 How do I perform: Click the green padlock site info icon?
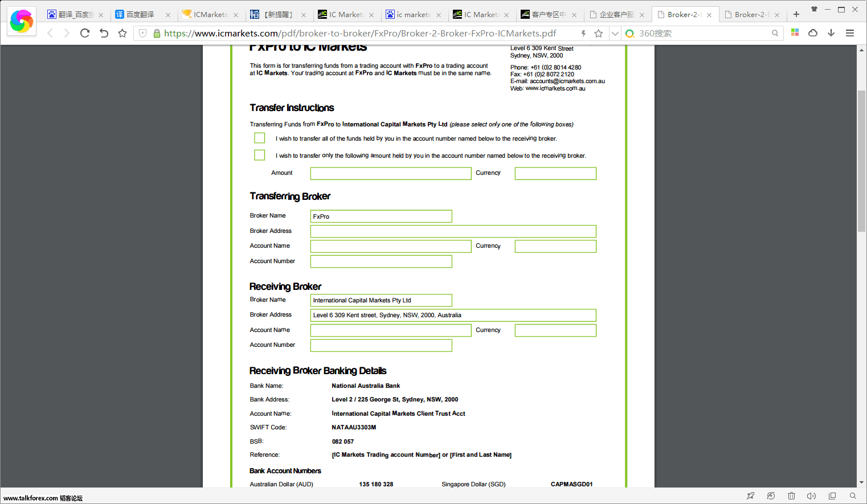[x=157, y=34]
